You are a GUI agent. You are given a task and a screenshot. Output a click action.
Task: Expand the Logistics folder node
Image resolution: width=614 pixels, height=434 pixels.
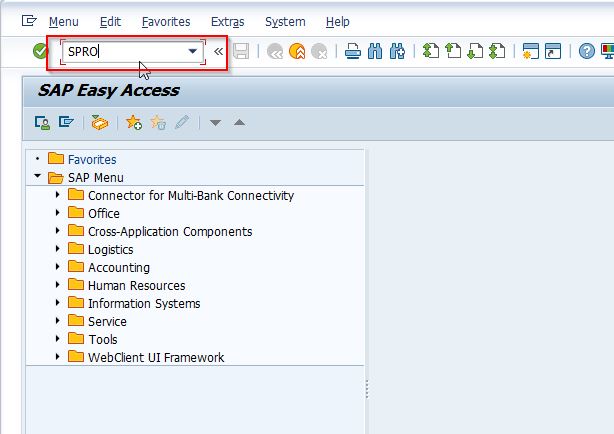pos(58,248)
